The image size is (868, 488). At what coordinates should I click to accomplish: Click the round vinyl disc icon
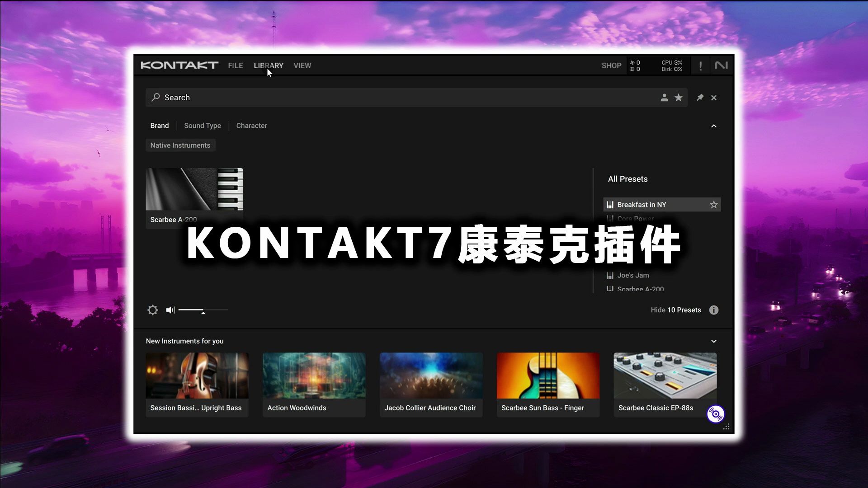pyautogui.click(x=716, y=414)
